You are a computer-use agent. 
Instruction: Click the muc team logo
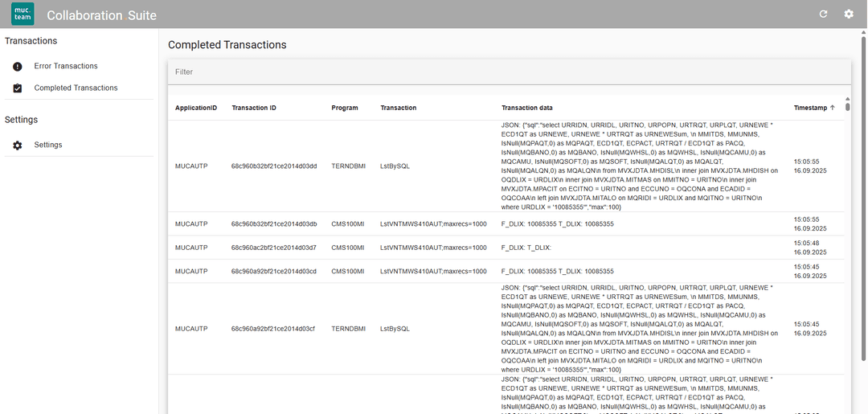click(x=23, y=14)
